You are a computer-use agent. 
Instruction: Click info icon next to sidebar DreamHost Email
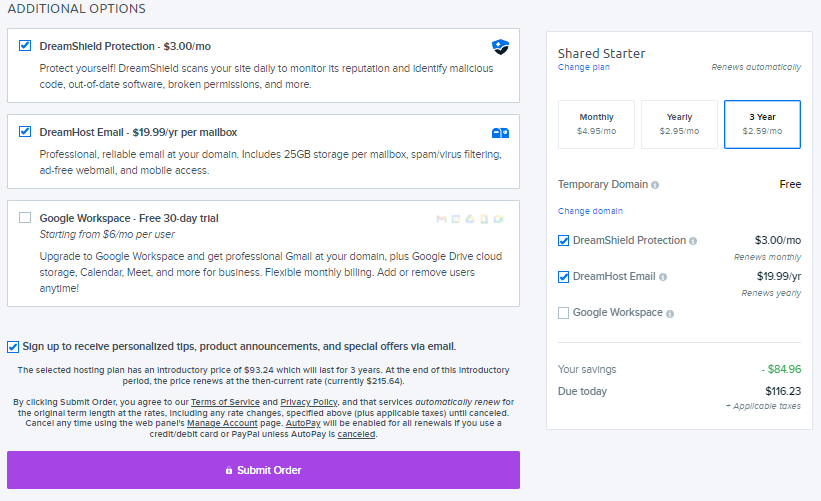pyautogui.click(x=663, y=277)
